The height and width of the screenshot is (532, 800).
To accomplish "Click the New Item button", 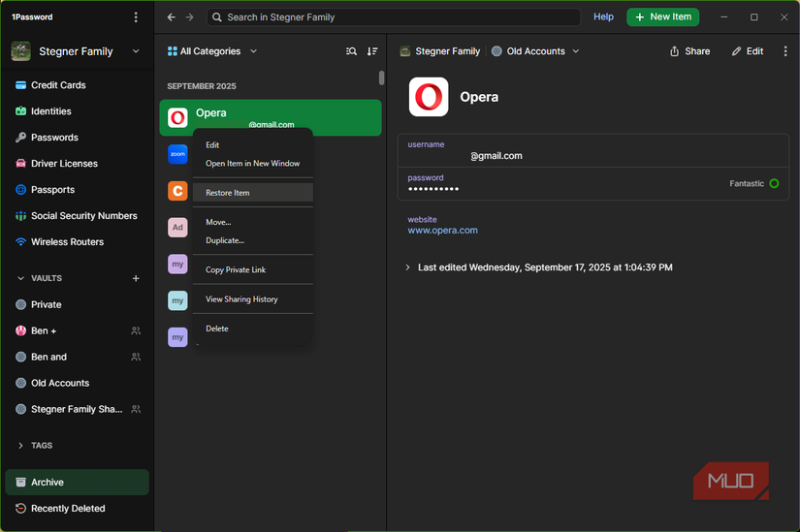I will click(x=663, y=17).
